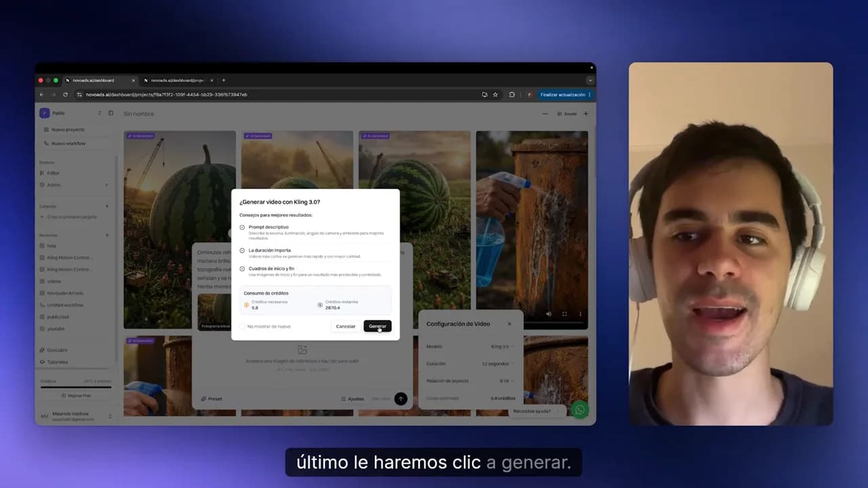Click the plus icon next to Assets
Screen dimensions: 868x488
[586, 114]
